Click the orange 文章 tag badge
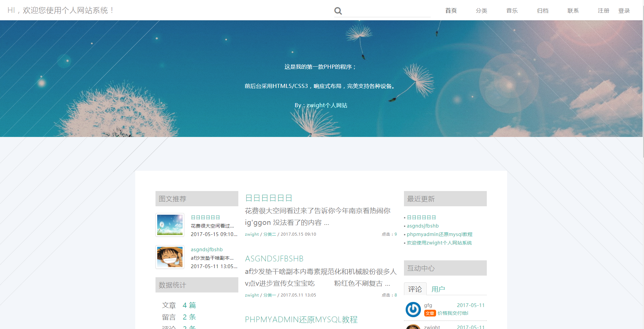The width and height of the screenshot is (644, 329). (x=430, y=313)
